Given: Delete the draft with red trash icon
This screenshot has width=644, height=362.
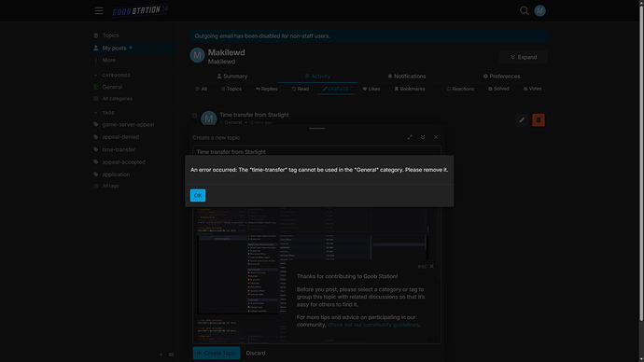Looking at the screenshot, I should pos(539,120).
